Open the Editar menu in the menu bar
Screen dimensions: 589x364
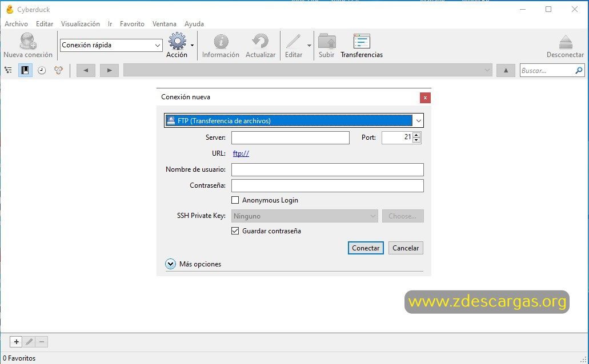[45, 23]
